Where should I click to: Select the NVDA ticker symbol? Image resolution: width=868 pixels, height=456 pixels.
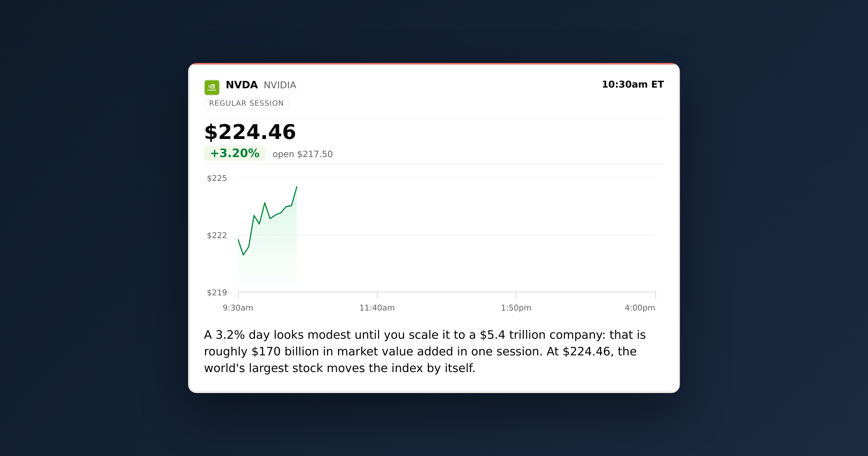click(x=242, y=85)
